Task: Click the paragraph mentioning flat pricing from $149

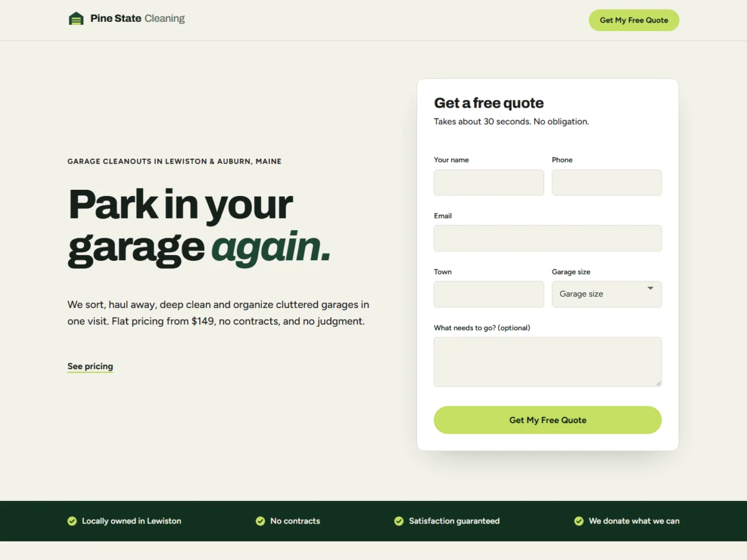Action: coord(218,313)
